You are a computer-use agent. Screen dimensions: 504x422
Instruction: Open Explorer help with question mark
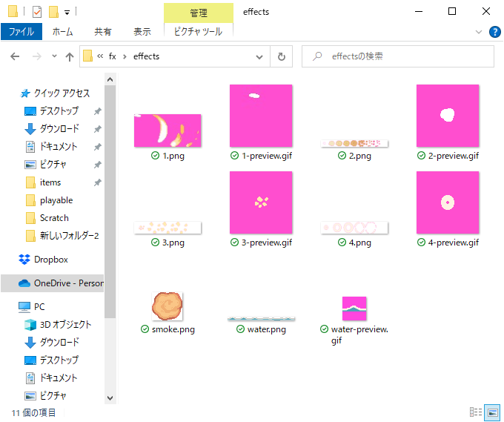494,32
